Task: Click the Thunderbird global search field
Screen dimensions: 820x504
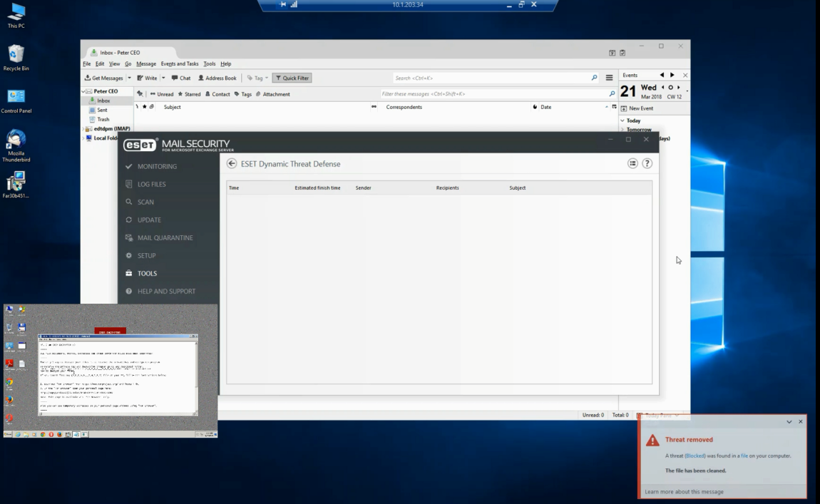Action: (x=496, y=78)
